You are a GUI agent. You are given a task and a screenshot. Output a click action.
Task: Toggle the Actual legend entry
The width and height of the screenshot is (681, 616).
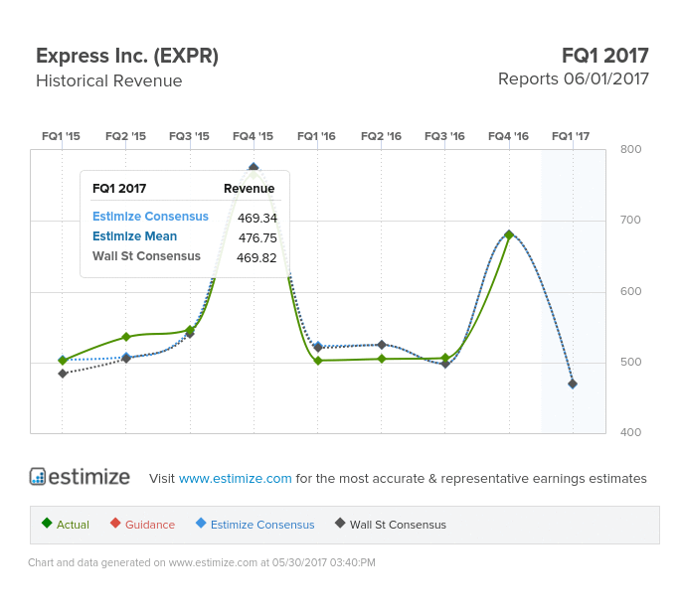pos(66,524)
